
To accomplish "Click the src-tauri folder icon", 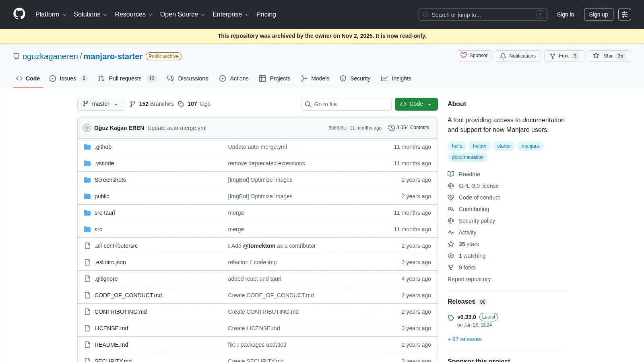I will (x=87, y=213).
